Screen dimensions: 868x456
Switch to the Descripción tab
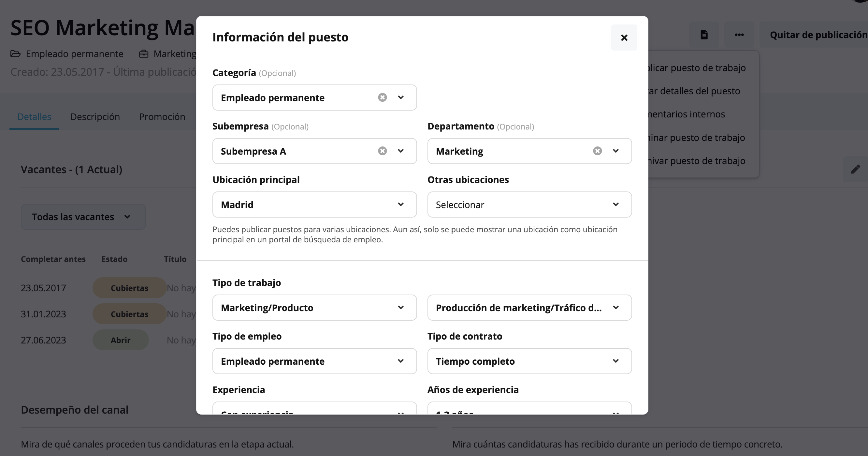coord(95,117)
